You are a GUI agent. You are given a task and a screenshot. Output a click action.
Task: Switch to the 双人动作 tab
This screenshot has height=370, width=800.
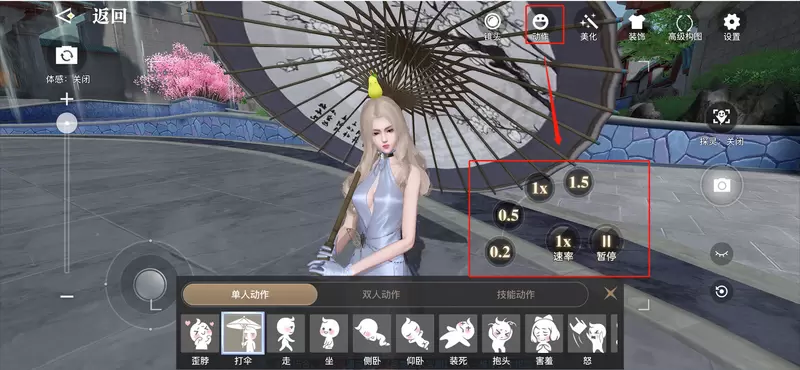click(381, 294)
